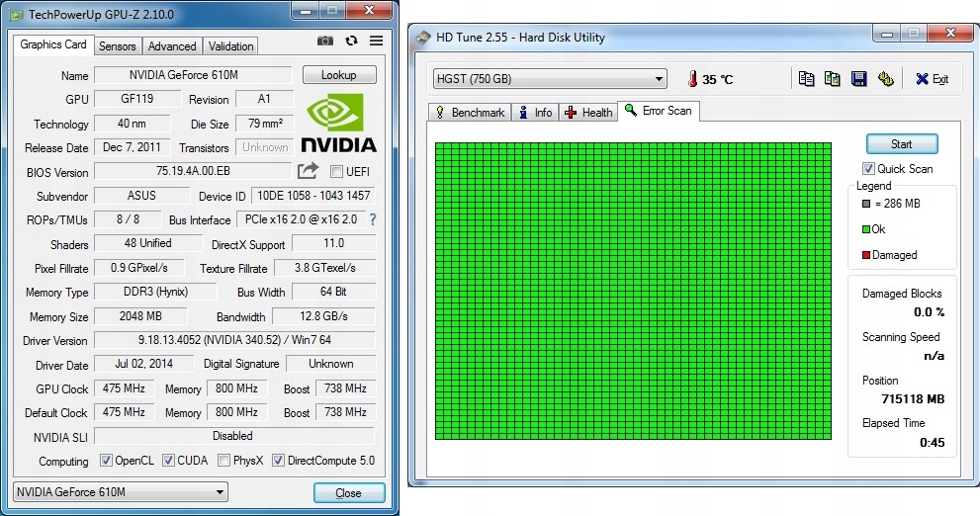Viewport: 980px width, 516px height.
Task: Click Exit in HD Tune toolbar
Action: coord(932,79)
